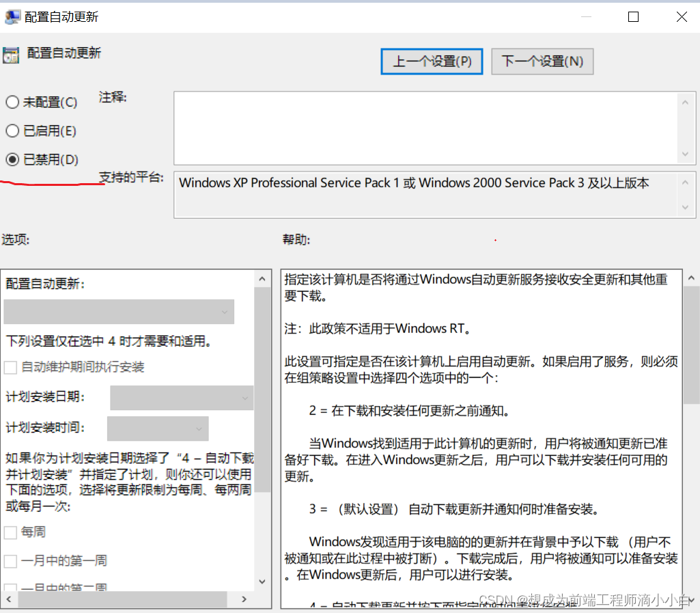The width and height of the screenshot is (700, 613).
Task: Open the 计划安装时间 dropdown
Action: pos(158,429)
